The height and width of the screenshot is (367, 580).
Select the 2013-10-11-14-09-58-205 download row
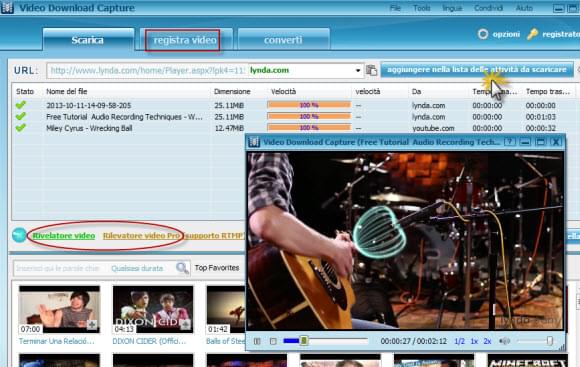coord(295,105)
